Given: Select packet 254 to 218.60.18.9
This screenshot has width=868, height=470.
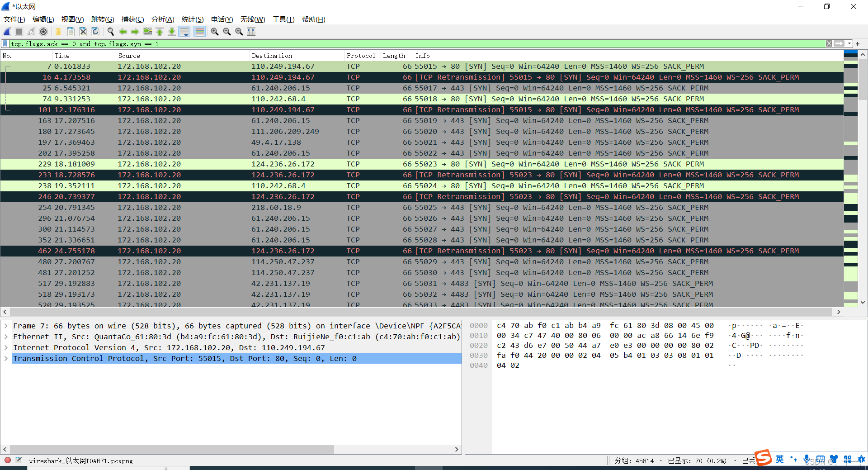Looking at the screenshot, I should pos(422,208).
